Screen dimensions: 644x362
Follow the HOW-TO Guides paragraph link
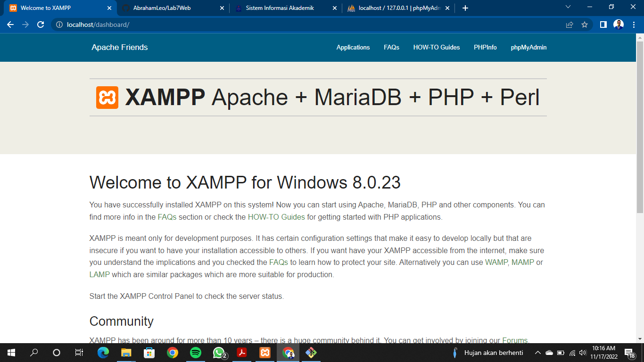tap(276, 217)
